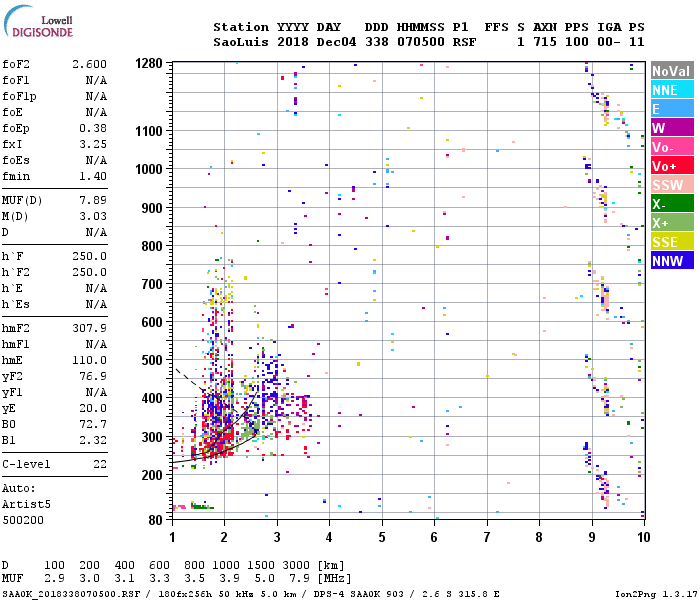
Task: Select the Vo- pink legend swatch
Action: coord(672,147)
